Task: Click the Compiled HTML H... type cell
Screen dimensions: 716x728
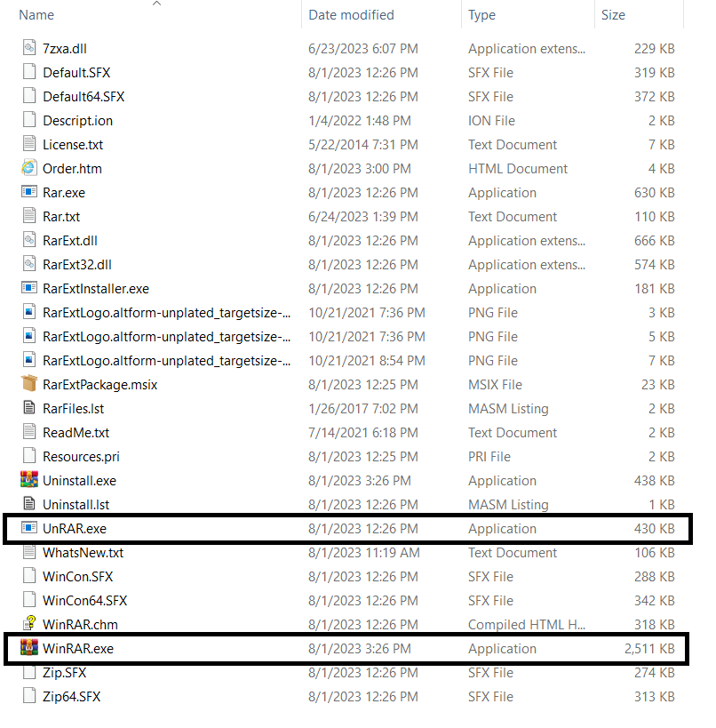Action: pos(527,625)
